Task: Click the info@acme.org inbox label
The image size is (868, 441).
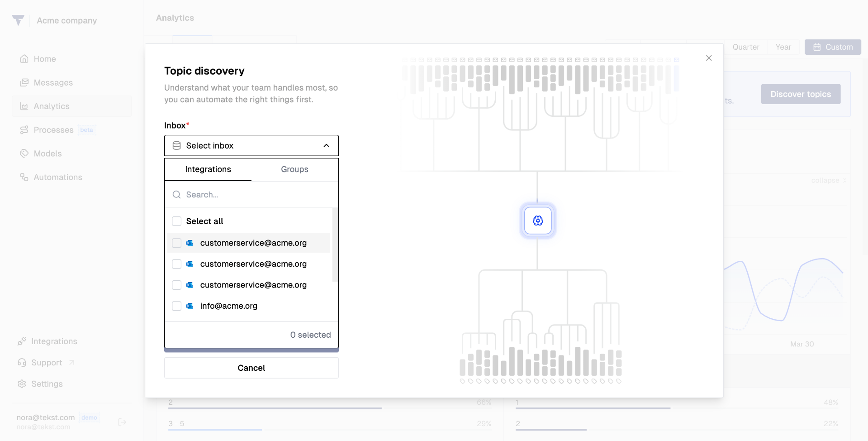Action: click(x=229, y=306)
